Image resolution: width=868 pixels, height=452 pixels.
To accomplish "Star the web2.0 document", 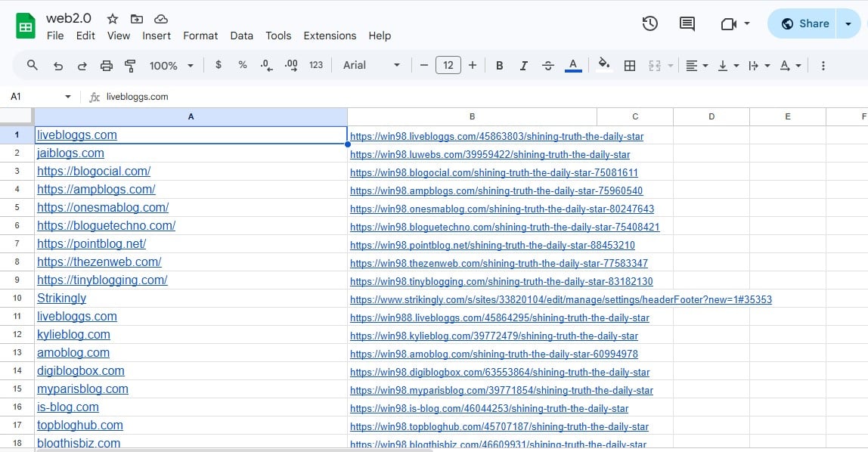I will (x=113, y=19).
